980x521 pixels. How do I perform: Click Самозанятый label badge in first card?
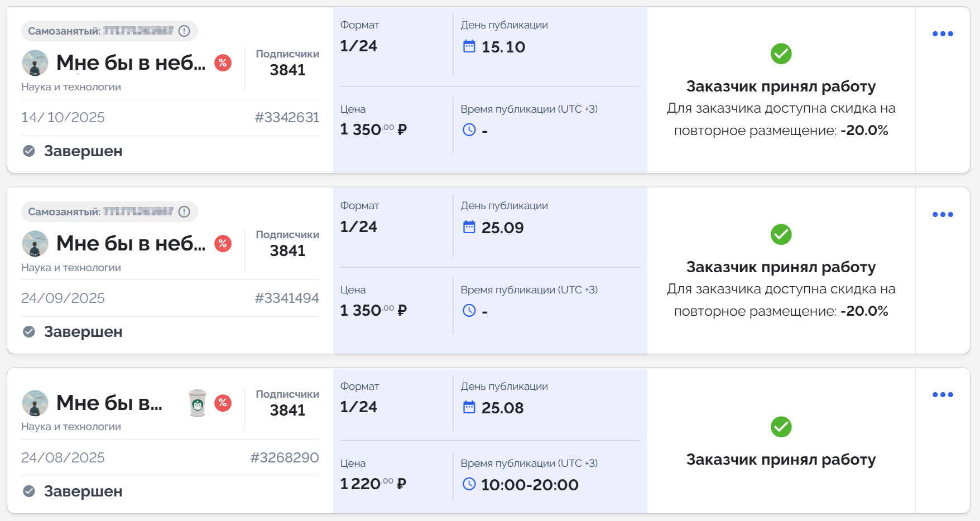(x=100, y=31)
